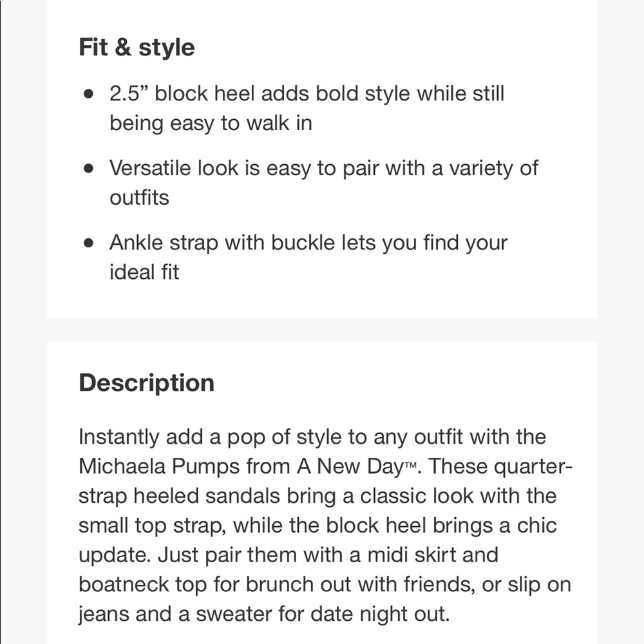Click the bullet dot before "Versatile look"

(x=89, y=169)
